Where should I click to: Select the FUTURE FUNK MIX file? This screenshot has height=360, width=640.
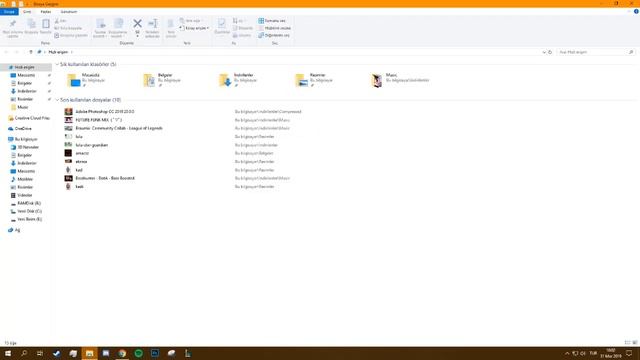point(98,120)
